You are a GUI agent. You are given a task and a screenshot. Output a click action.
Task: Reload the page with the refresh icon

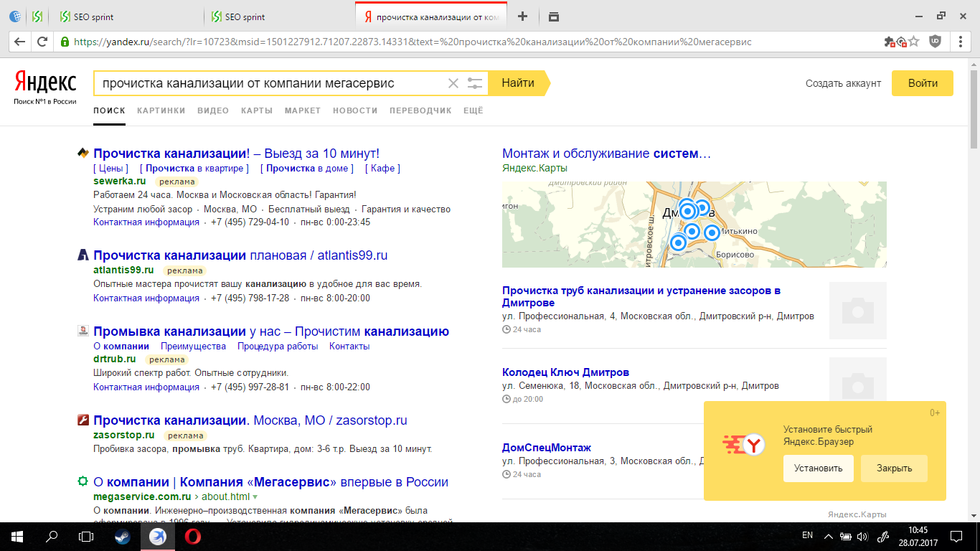pos(42,42)
